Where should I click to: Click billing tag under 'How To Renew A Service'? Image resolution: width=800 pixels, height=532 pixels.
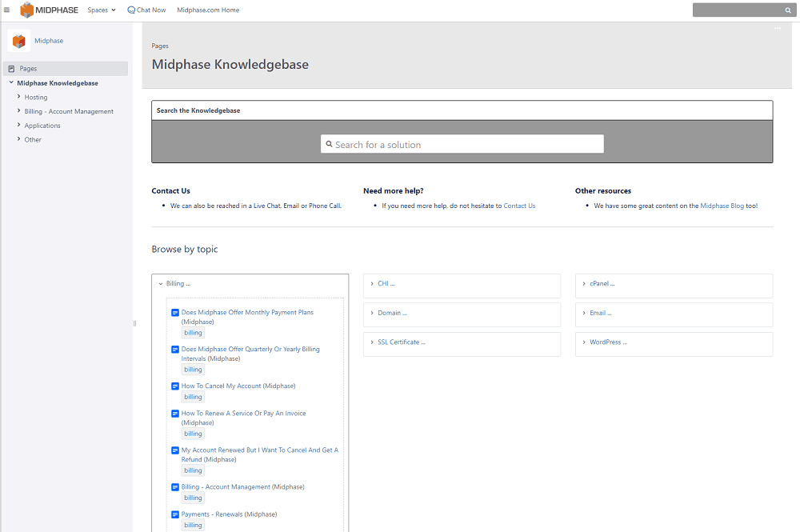pos(193,434)
